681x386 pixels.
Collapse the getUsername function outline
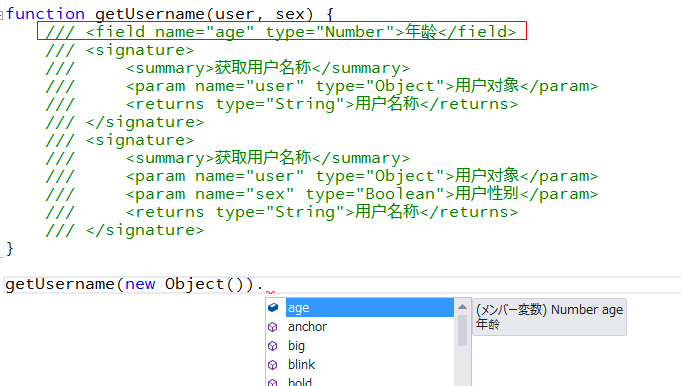coord(1,15)
